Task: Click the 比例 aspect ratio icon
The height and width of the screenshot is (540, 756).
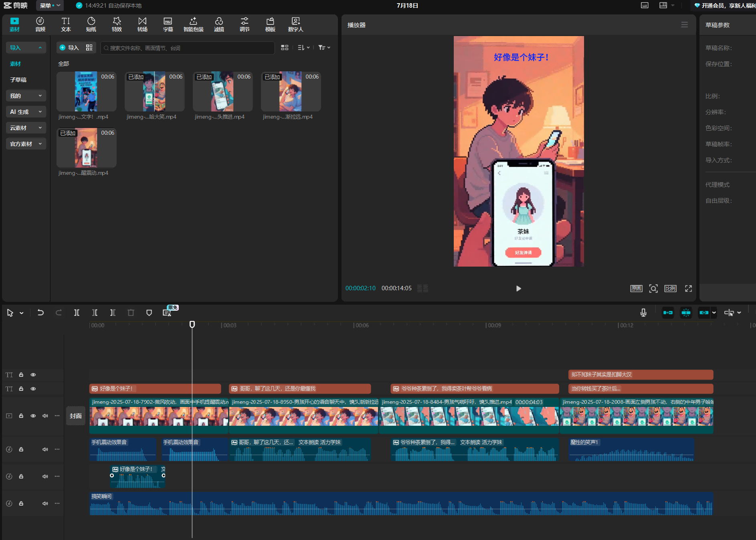Action: pyautogui.click(x=670, y=289)
